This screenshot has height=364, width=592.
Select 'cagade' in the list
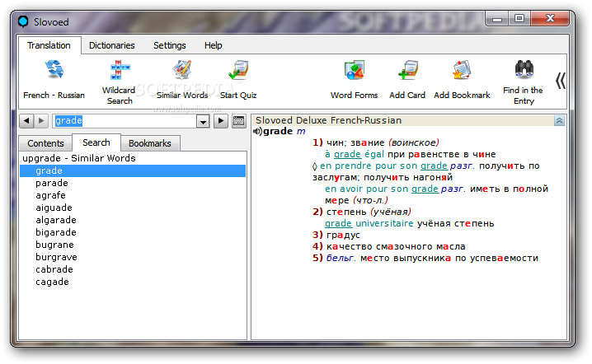click(x=52, y=282)
